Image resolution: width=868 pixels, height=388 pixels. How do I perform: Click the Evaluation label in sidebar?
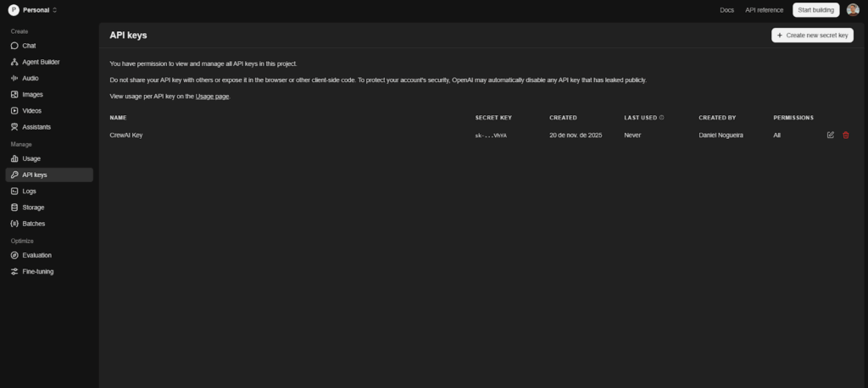tap(37, 255)
